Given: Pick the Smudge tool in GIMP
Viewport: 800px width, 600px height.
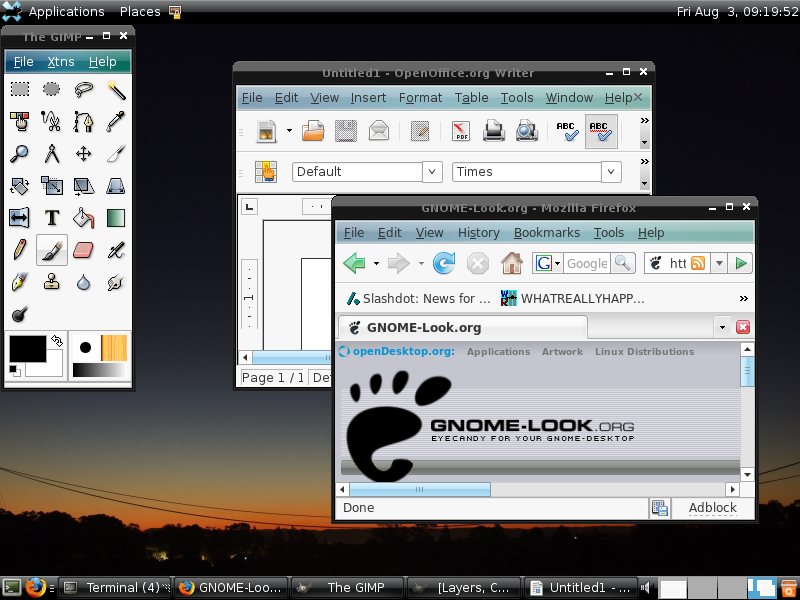Looking at the screenshot, I should pyautogui.click(x=116, y=282).
